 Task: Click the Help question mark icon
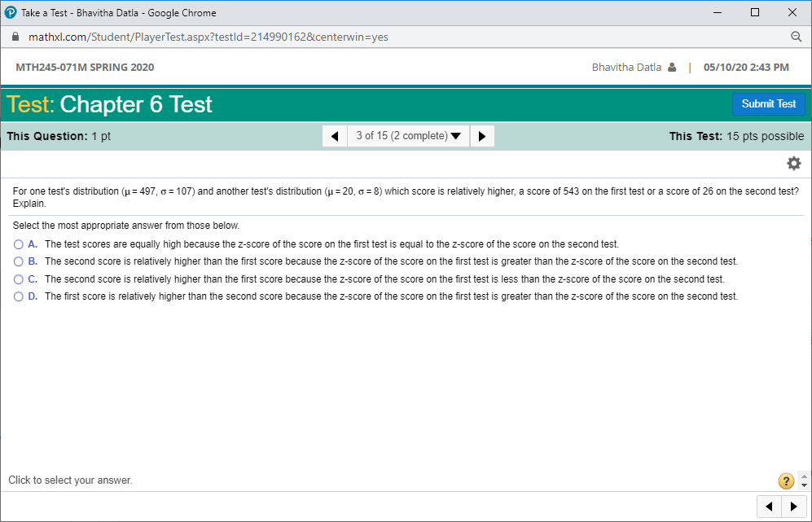point(785,481)
